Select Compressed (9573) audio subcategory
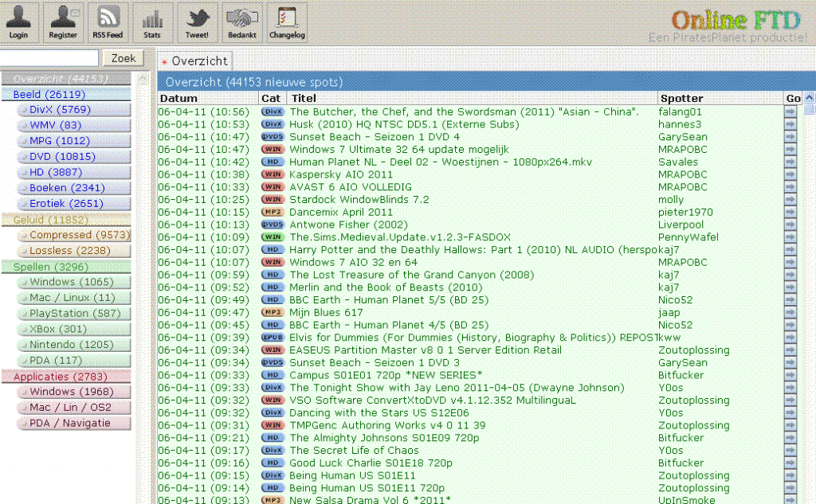Viewport: 816px width, 504px height. 73,235
